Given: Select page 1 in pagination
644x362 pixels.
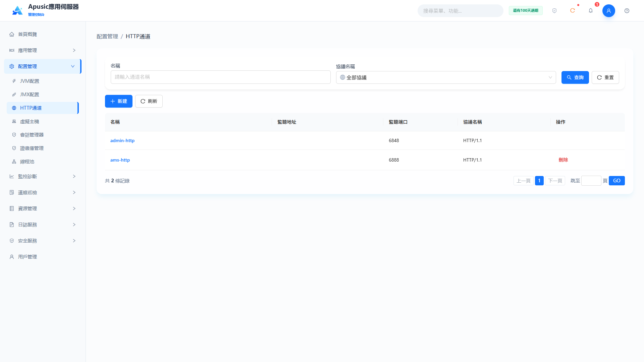Looking at the screenshot, I should (539, 181).
